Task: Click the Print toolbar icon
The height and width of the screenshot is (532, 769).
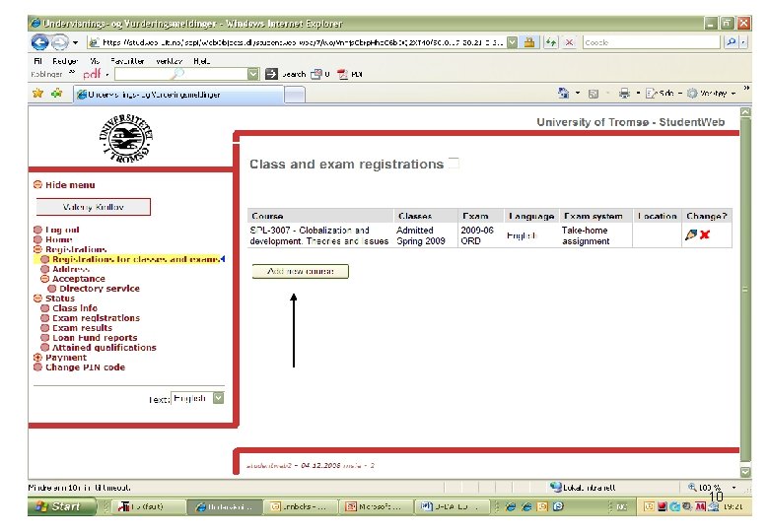Action: (x=624, y=93)
